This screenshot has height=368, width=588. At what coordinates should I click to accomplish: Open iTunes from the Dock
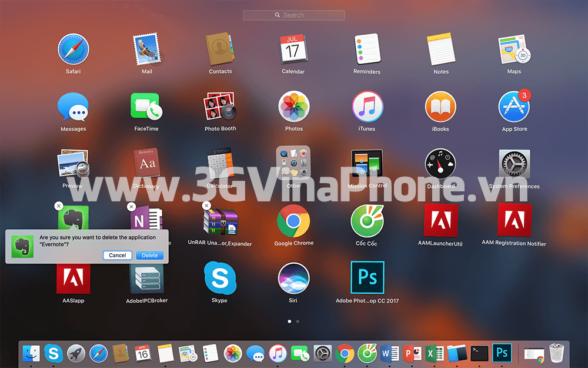click(x=278, y=353)
